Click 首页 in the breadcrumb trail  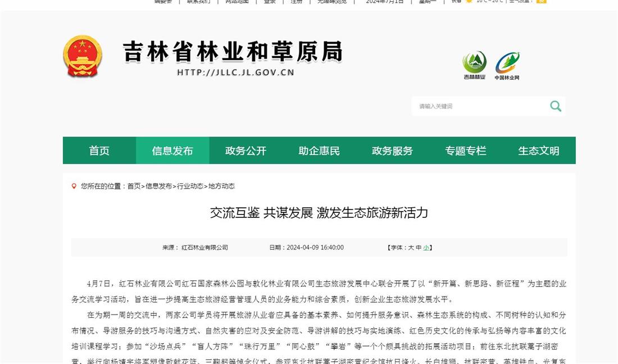134,186
